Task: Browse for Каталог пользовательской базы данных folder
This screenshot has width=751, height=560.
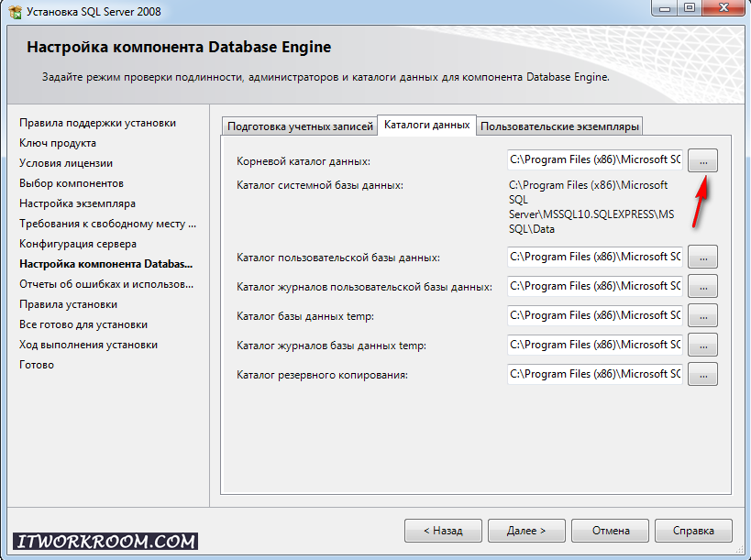Action: coord(702,257)
